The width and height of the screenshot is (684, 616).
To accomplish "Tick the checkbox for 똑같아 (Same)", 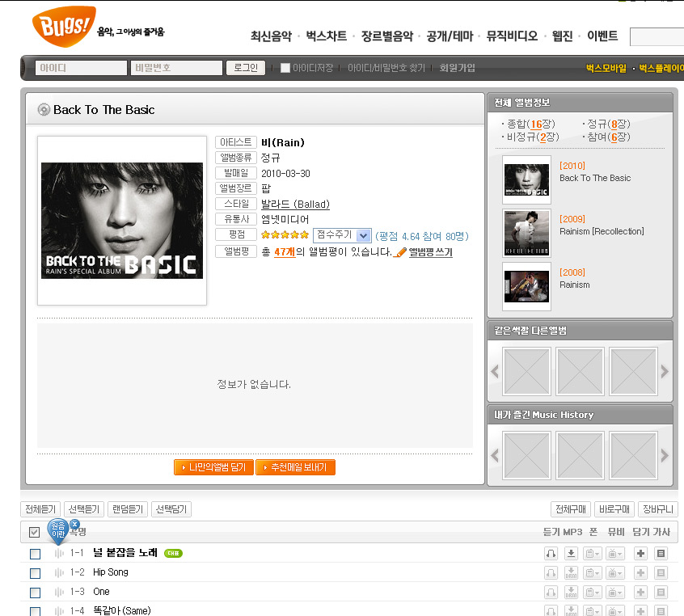I will pyautogui.click(x=35, y=611).
